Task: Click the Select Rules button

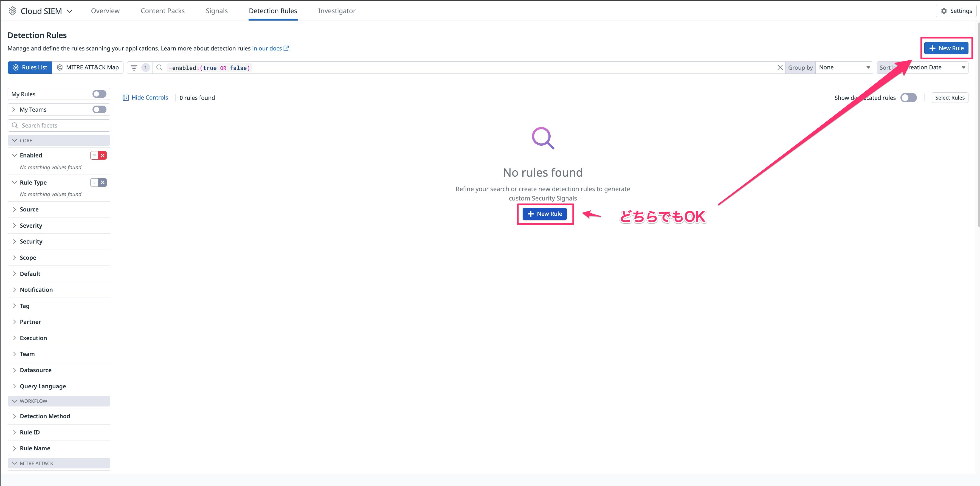Action: point(949,98)
